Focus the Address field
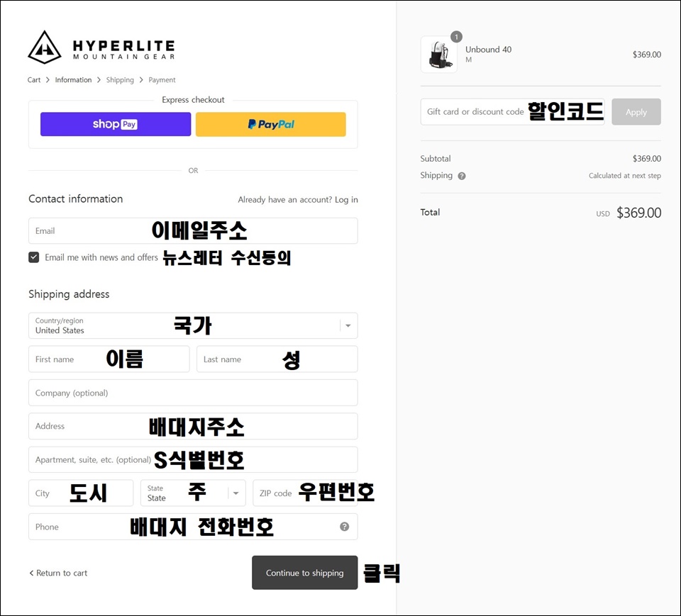681x616 pixels. coord(193,426)
